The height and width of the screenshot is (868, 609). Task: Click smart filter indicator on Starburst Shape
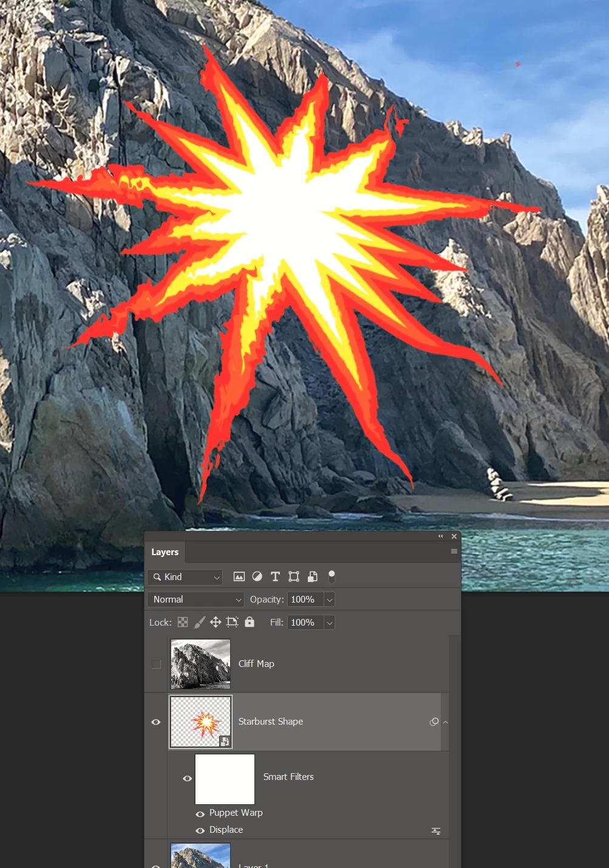pos(434,722)
